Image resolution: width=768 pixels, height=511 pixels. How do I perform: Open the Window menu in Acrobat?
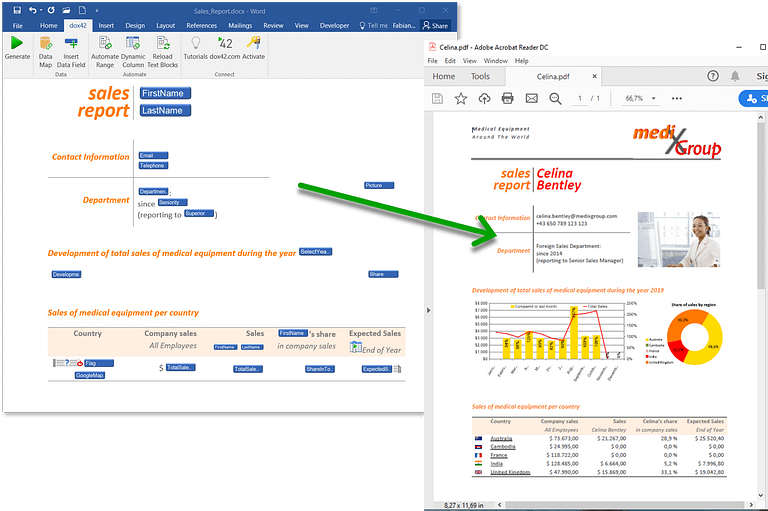pos(495,60)
